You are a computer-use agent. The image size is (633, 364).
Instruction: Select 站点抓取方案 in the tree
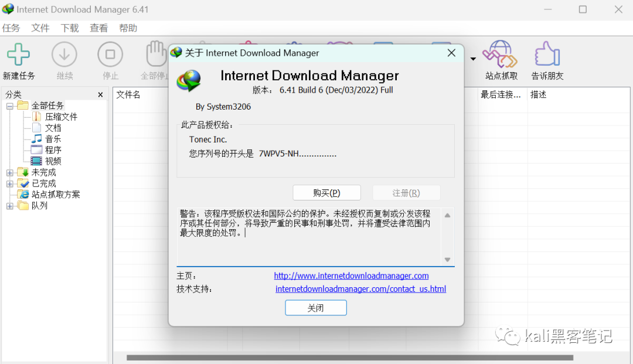pos(56,195)
